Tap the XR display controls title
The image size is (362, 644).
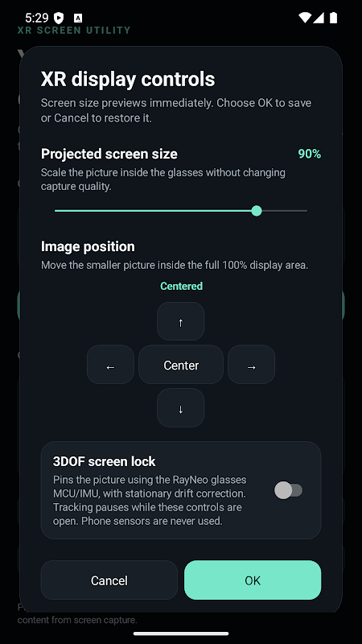[x=128, y=79]
